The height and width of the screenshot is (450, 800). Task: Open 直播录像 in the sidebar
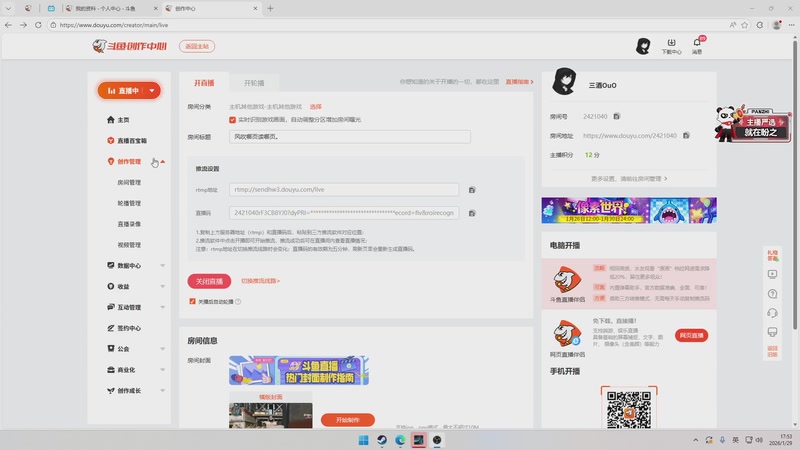[129, 224]
